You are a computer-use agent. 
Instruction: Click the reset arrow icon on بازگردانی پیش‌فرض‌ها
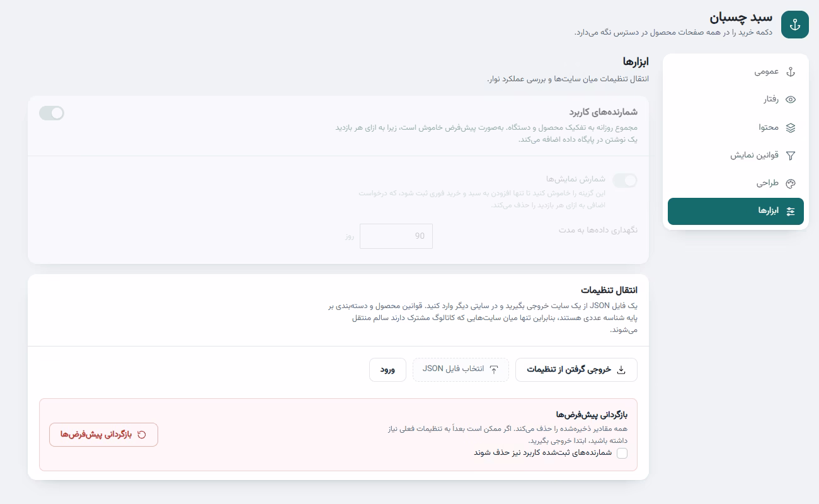[142, 435]
